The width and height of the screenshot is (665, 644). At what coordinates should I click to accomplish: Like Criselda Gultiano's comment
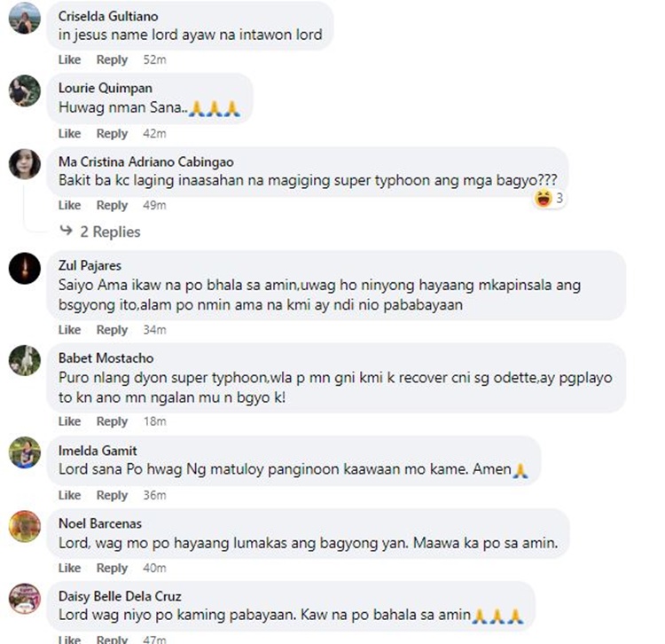pos(69,59)
